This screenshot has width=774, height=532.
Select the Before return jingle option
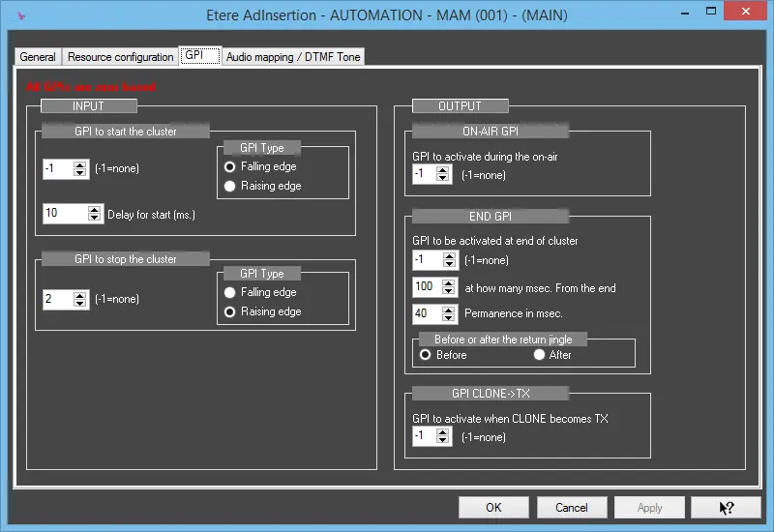(x=426, y=355)
